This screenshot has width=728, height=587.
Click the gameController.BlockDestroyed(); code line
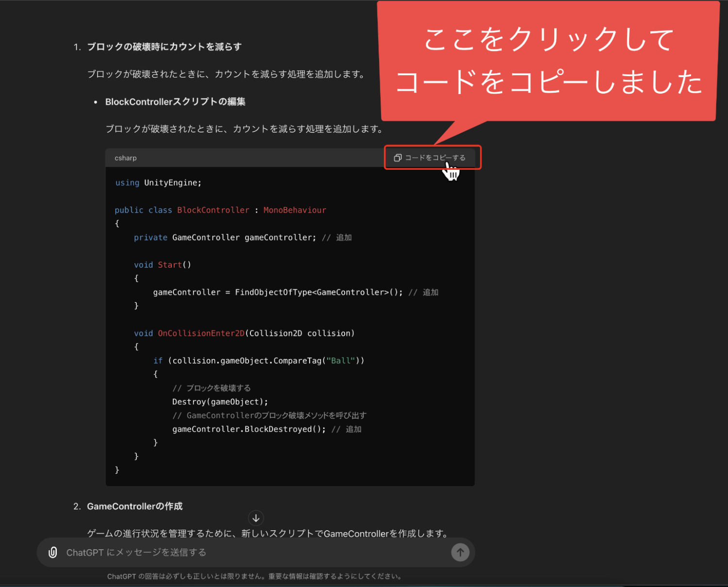pyautogui.click(x=267, y=429)
